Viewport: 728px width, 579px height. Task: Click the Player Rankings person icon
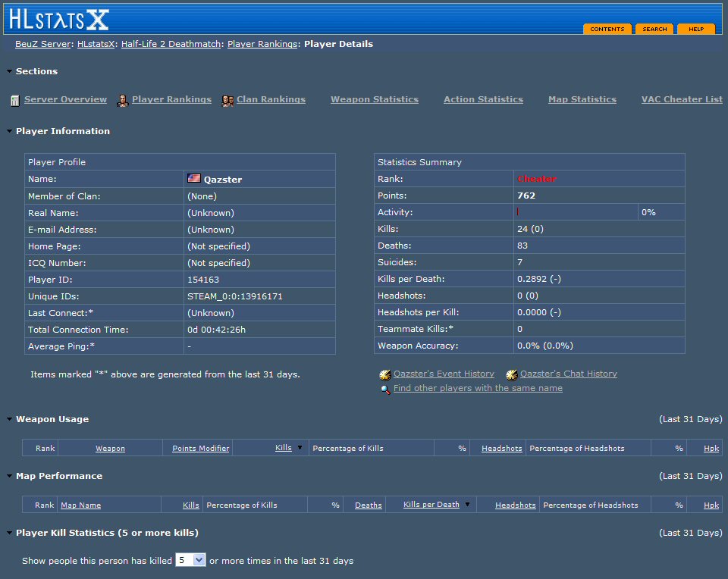(123, 100)
